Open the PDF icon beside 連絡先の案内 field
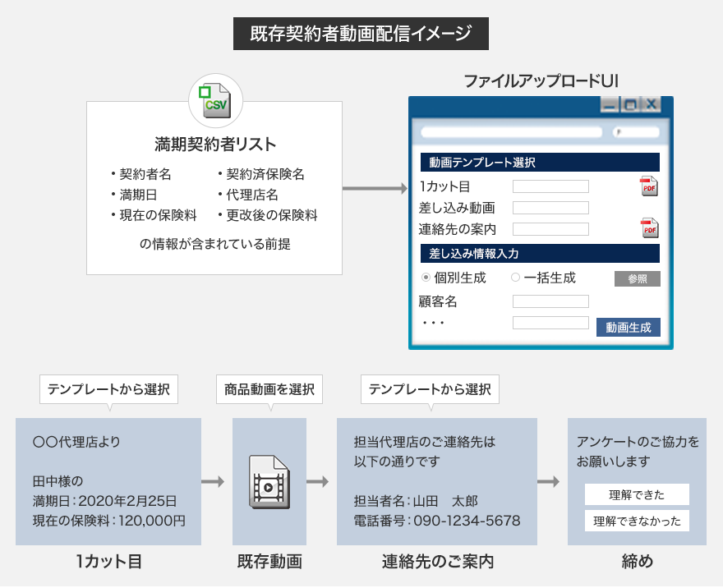The height and width of the screenshot is (588, 723). 648,227
